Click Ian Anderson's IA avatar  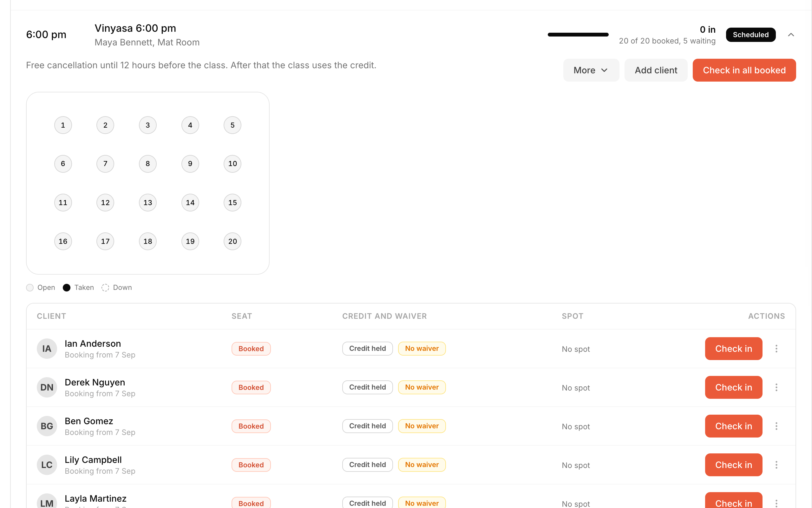(x=47, y=349)
